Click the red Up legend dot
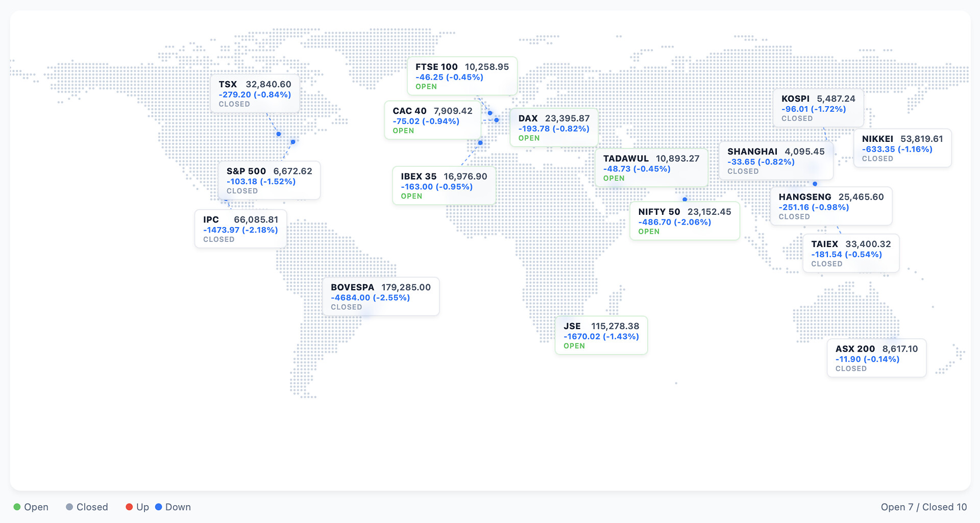980x523 pixels. (129, 507)
